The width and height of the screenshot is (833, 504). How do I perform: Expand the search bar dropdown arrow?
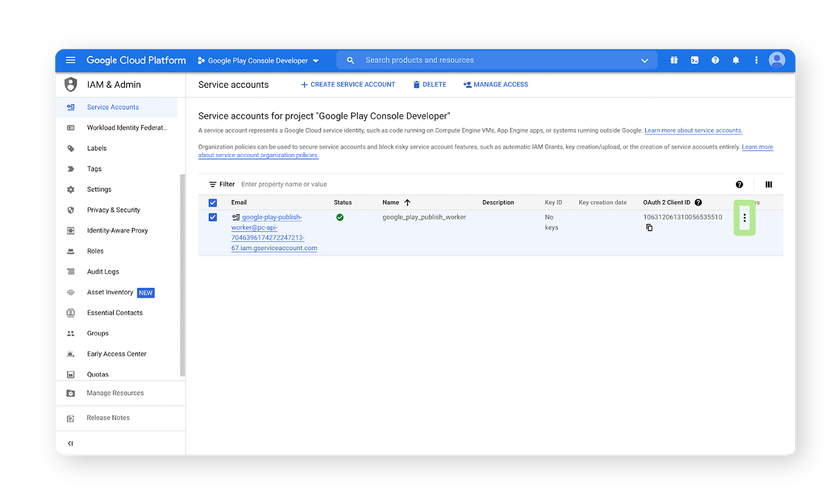coord(645,60)
